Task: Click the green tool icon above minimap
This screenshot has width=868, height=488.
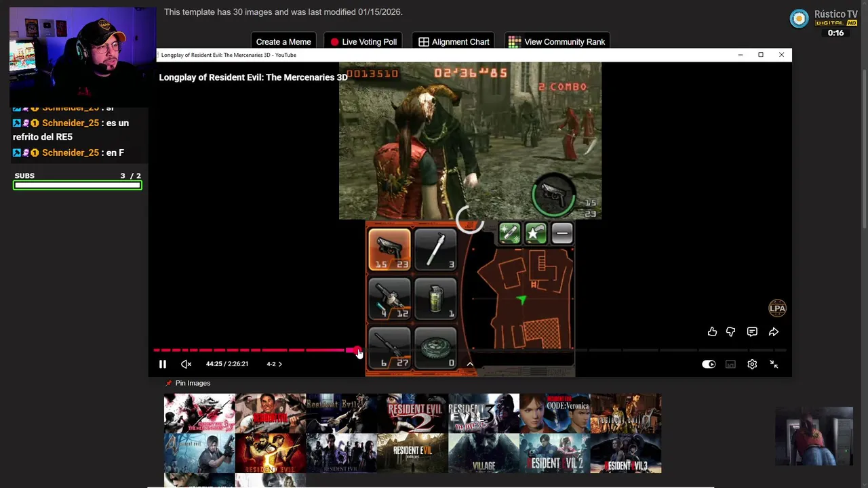Action: coord(509,233)
